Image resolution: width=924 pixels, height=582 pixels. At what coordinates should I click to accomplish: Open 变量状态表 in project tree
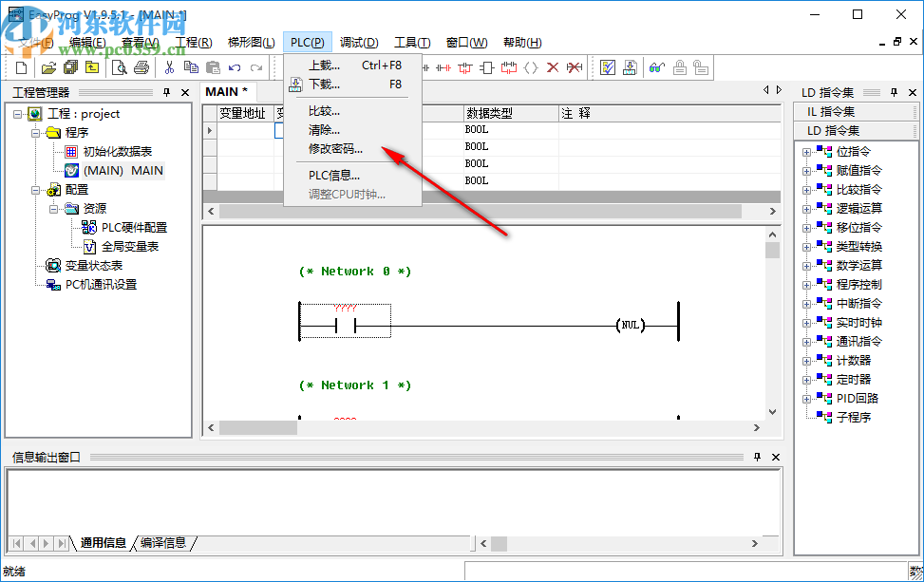(x=94, y=266)
